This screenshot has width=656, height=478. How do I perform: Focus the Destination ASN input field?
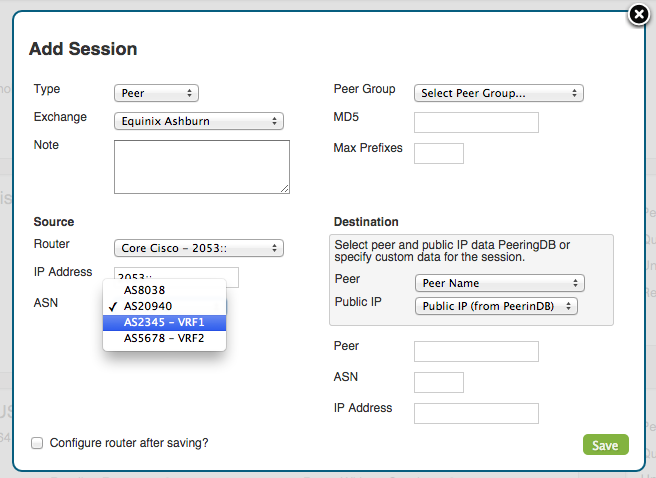[x=439, y=383]
